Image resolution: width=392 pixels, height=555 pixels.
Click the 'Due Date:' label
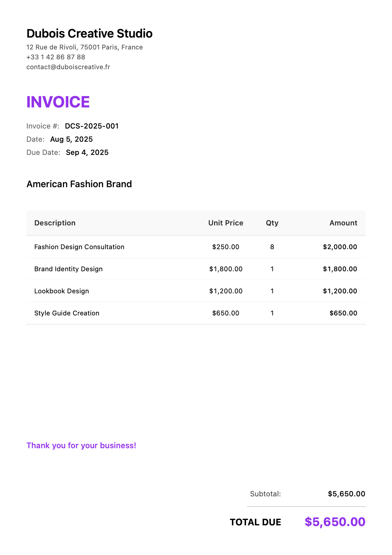43,152
